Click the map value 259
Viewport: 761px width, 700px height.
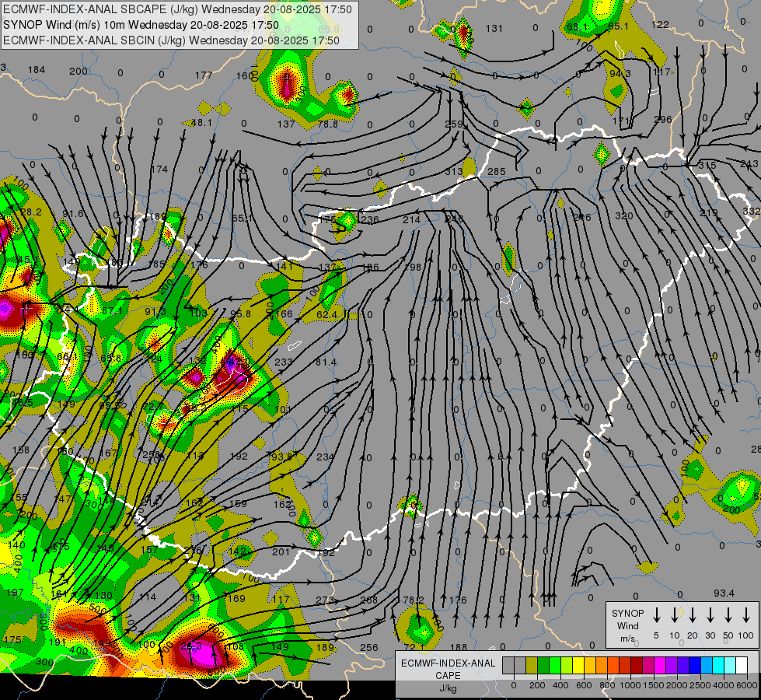point(454,124)
